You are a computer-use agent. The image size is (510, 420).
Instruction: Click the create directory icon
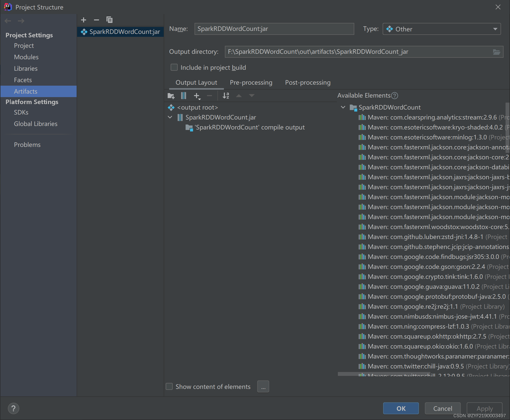[x=171, y=96]
